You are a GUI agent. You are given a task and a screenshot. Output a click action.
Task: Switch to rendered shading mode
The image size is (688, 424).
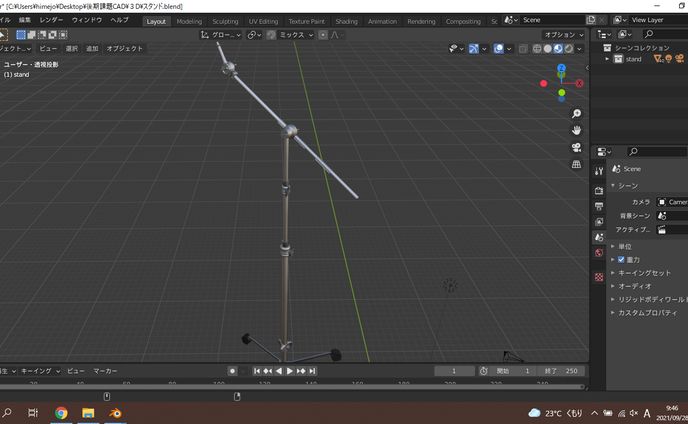click(x=569, y=49)
